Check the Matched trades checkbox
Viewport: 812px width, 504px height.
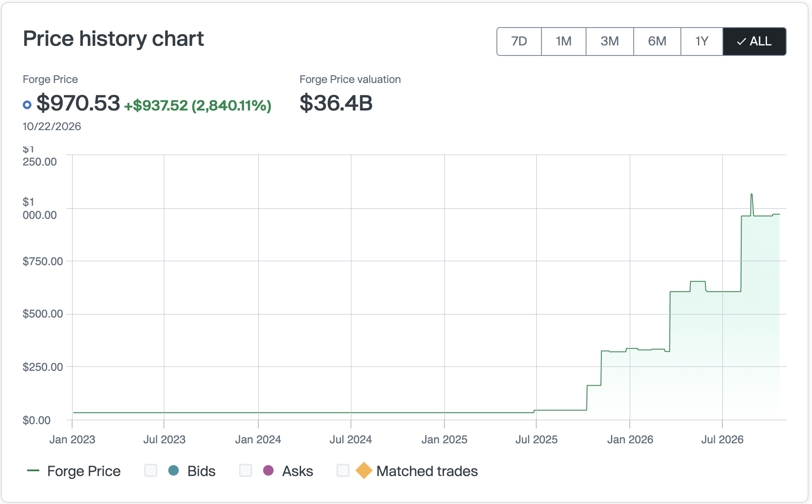(x=343, y=470)
